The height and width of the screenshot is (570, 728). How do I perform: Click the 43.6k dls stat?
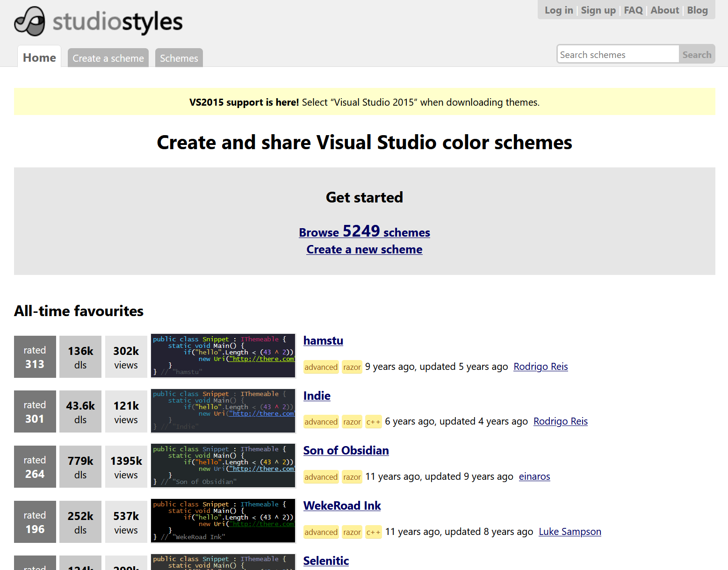click(x=80, y=411)
